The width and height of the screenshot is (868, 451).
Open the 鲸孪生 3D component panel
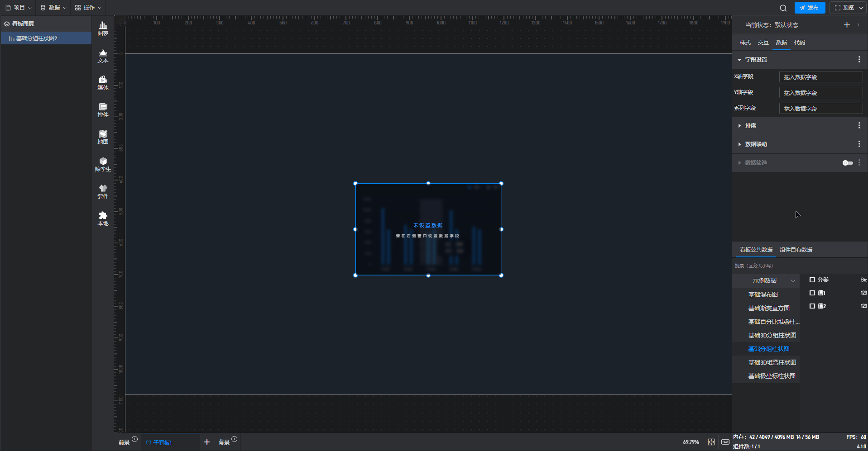[x=103, y=165]
